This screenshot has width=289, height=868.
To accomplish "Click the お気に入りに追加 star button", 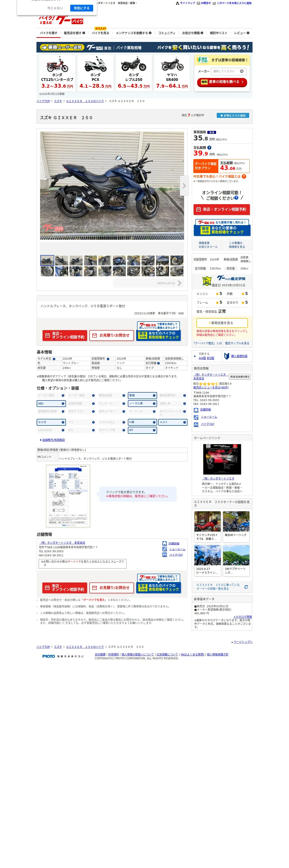I will pyautogui.click(x=233, y=115).
